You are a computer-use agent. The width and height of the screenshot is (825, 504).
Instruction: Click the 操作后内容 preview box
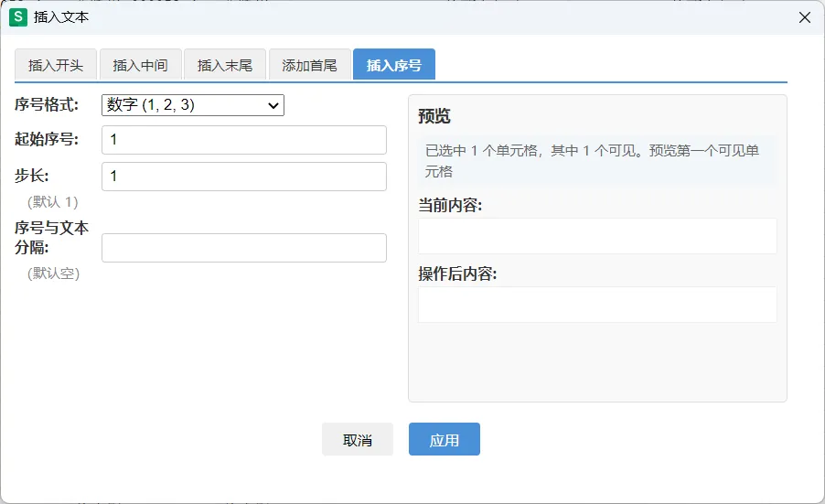(x=597, y=305)
